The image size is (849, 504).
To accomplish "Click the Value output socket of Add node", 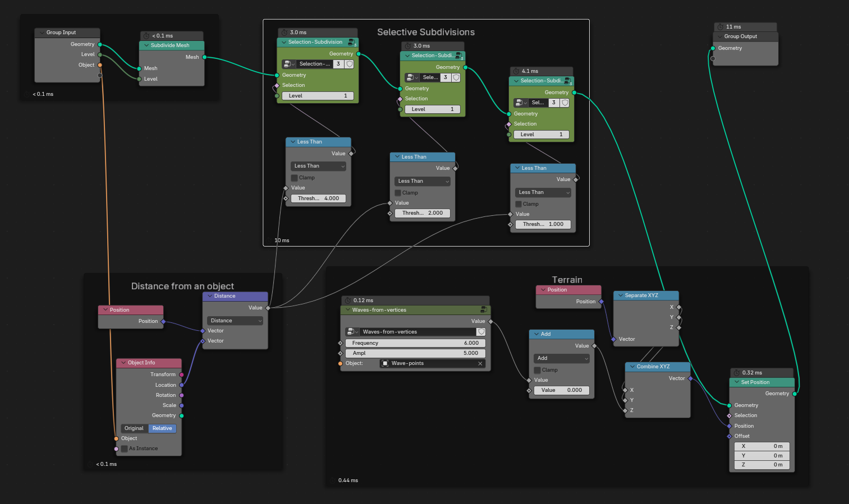I will [594, 346].
